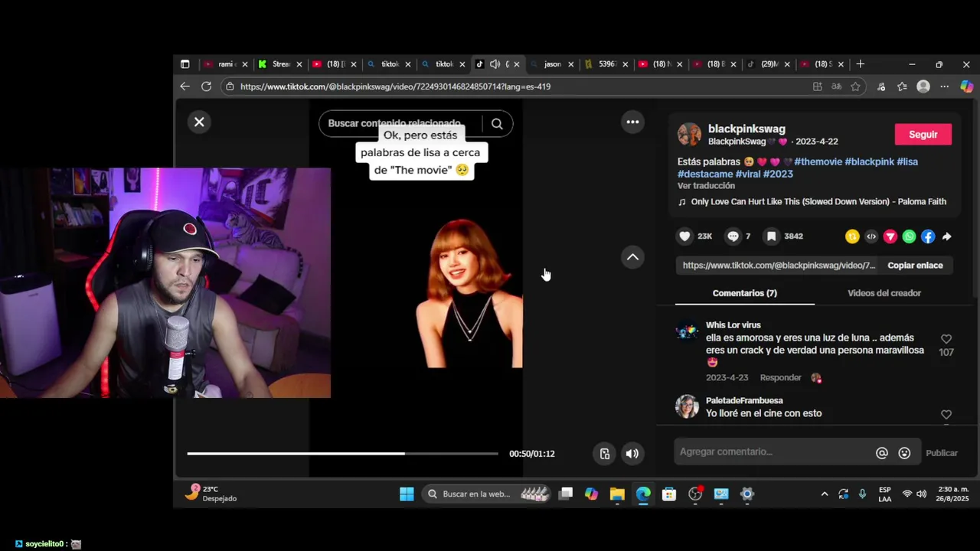The height and width of the screenshot is (551, 980).
Task: Switch to the 5396 browser tab
Action: click(x=607, y=64)
